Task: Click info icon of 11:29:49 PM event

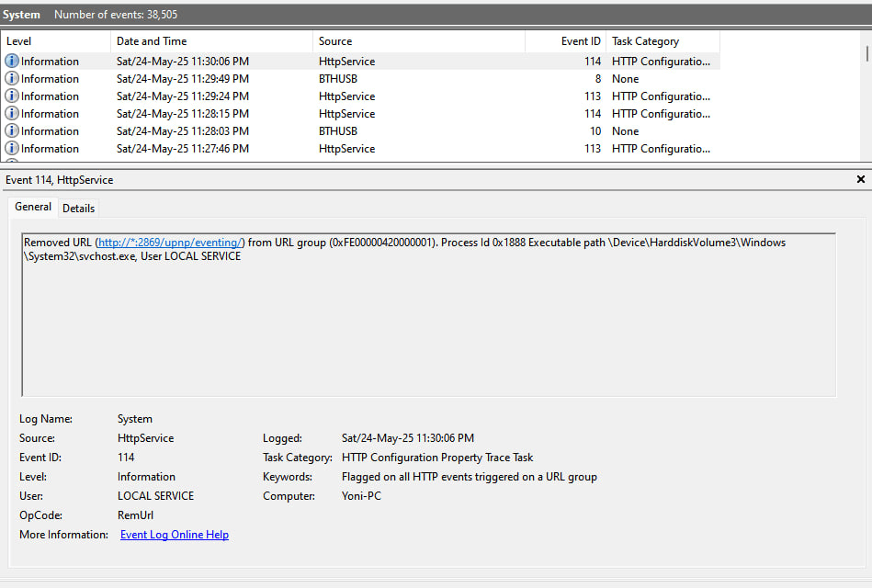Action: [x=12, y=78]
